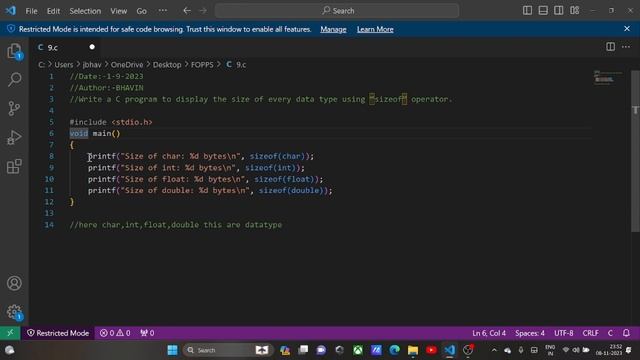Click the Restricted Mode status bar button
Image resolution: width=640 pixels, height=360 pixels.
coord(58,333)
